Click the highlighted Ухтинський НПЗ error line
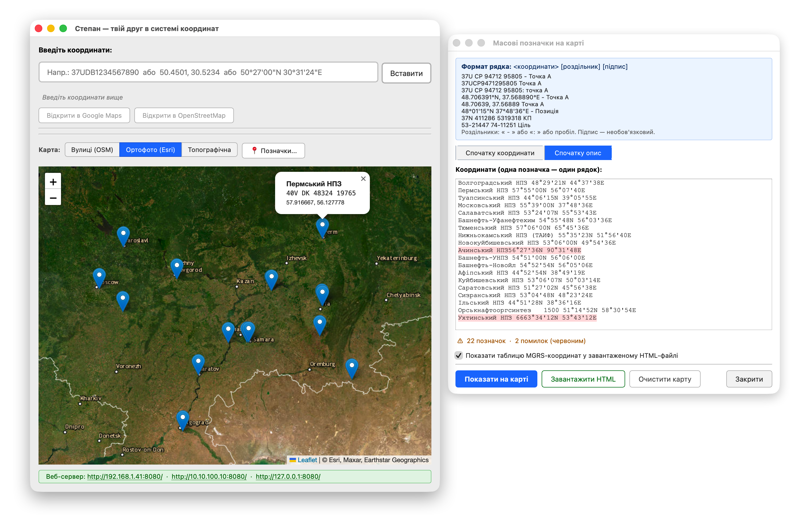Viewport: 798px width, 532px height. coord(527,318)
